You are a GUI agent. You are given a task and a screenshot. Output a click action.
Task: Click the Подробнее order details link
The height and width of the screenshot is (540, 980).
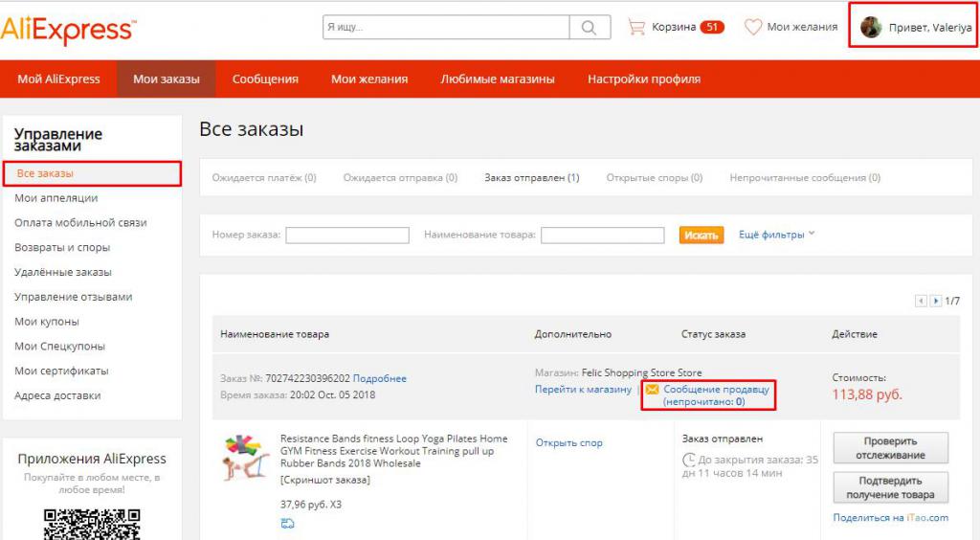tap(379, 378)
